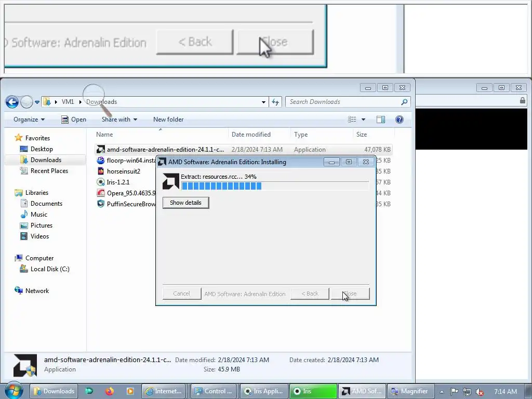
Task: Create a New folder
Action: tap(168, 119)
